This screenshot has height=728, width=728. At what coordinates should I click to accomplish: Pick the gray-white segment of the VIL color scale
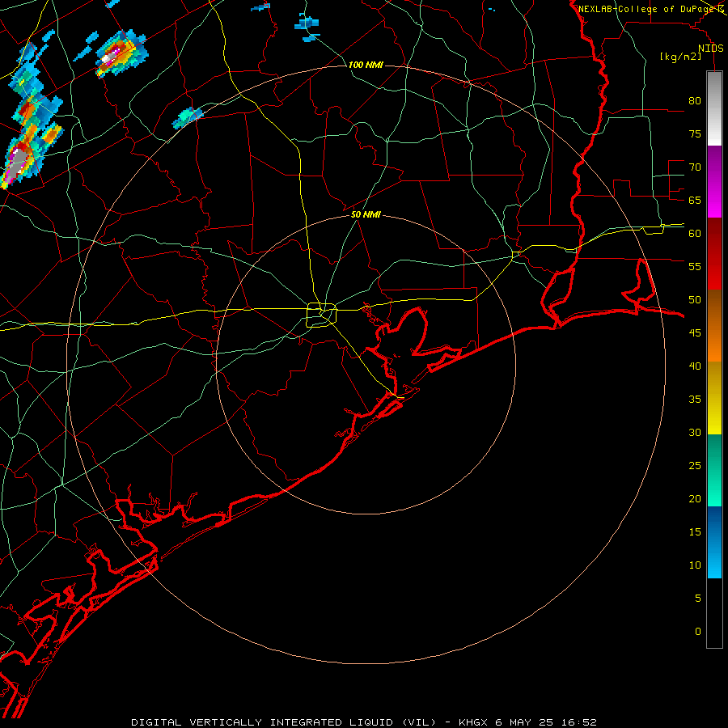[x=714, y=108]
